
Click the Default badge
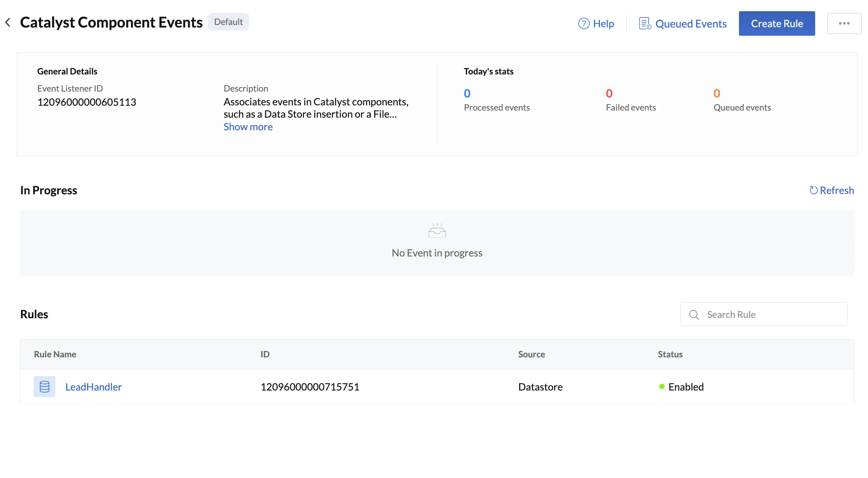click(228, 22)
